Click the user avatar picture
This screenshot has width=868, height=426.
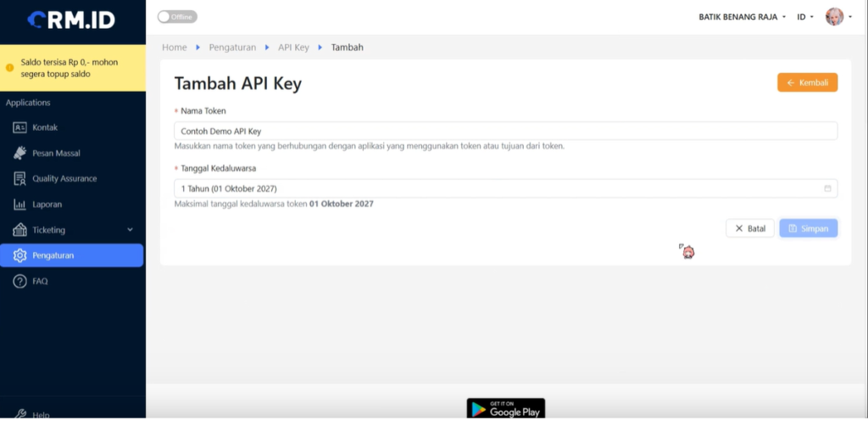(834, 17)
